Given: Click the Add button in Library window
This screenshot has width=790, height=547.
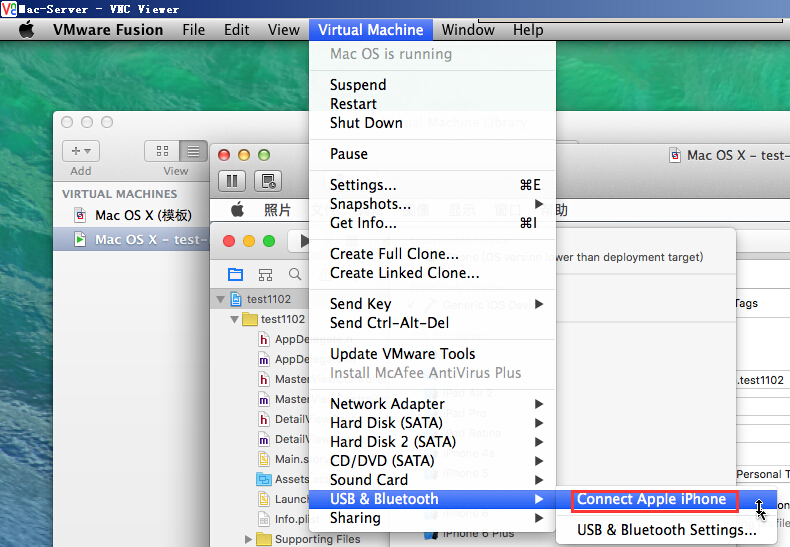Looking at the screenshot, I should point(81,151).
